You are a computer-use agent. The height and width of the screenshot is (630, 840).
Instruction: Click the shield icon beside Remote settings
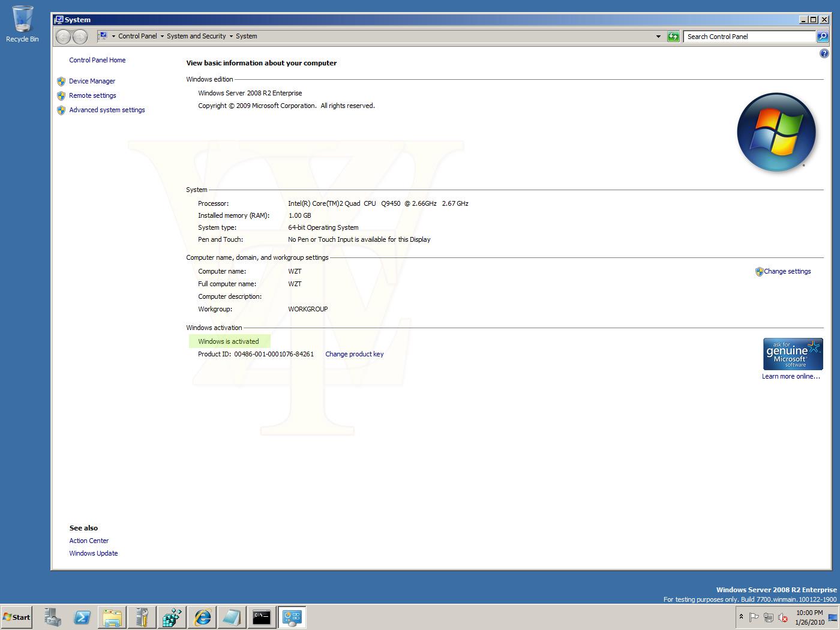coord(61,95)
